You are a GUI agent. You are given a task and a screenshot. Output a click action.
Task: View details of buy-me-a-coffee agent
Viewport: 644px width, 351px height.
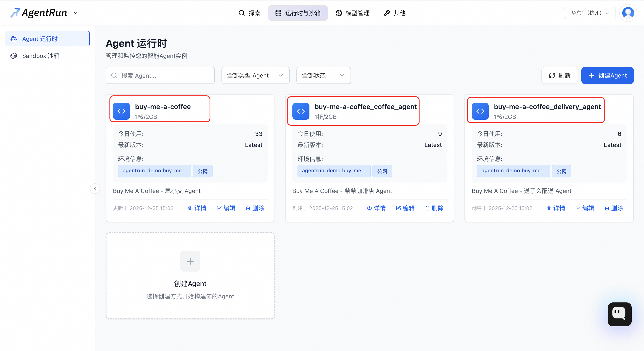[x=197, y=208]
